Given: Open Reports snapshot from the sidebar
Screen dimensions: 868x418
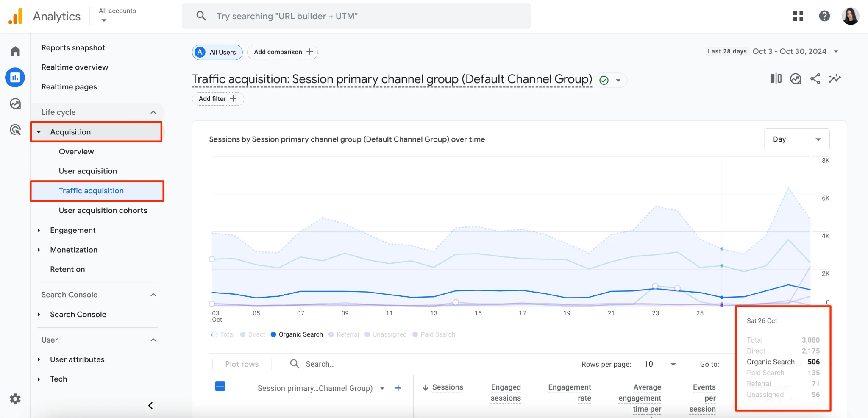Looking at the screenshot, I should coord(72,47).
